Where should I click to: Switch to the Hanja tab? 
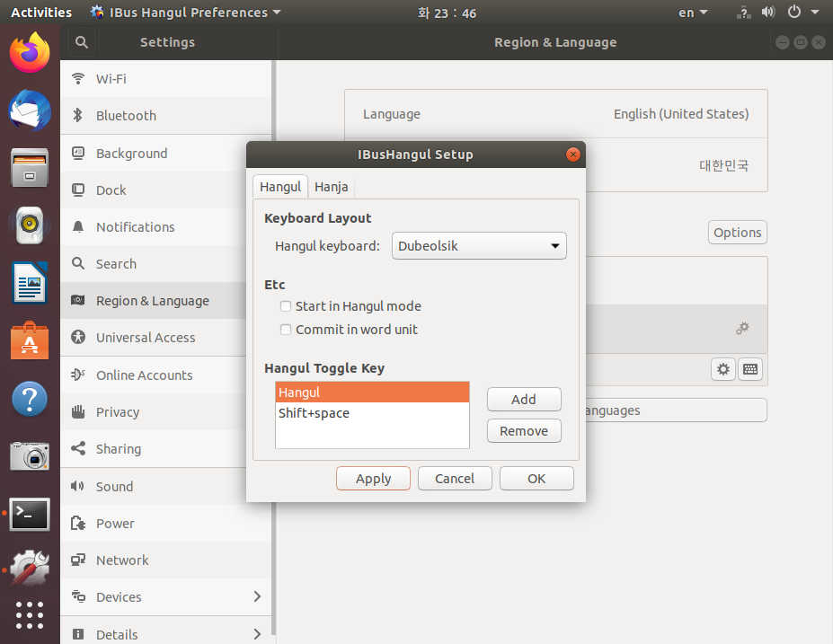[331, 187]
